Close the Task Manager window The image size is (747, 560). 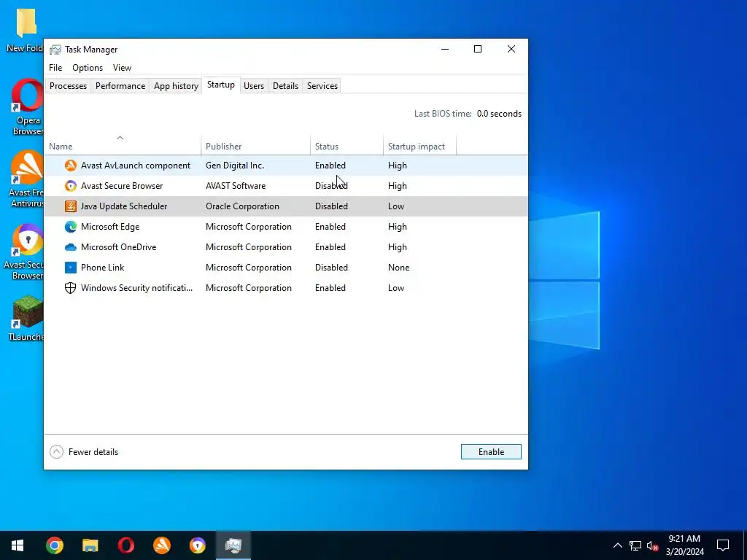(511, 49)
